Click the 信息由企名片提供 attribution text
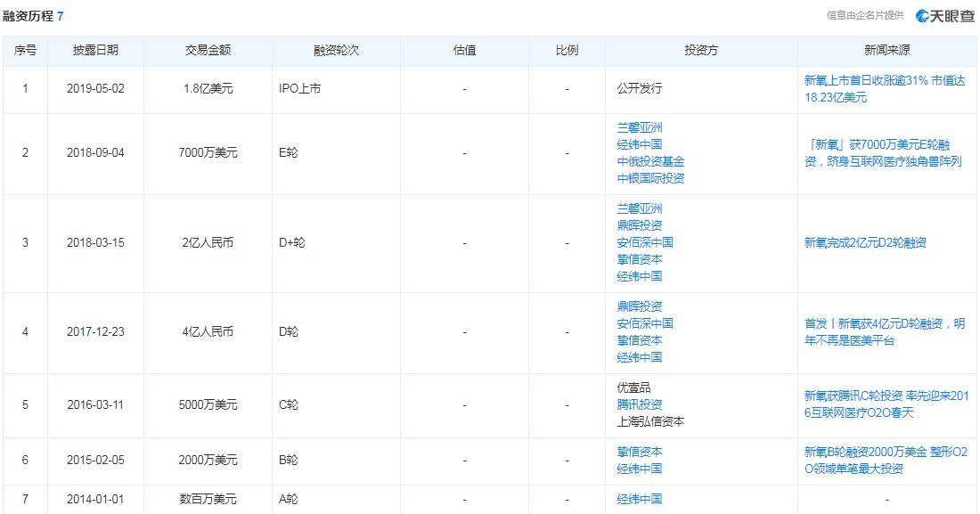This screenshot has height=514, width=980. click(865, 16)
